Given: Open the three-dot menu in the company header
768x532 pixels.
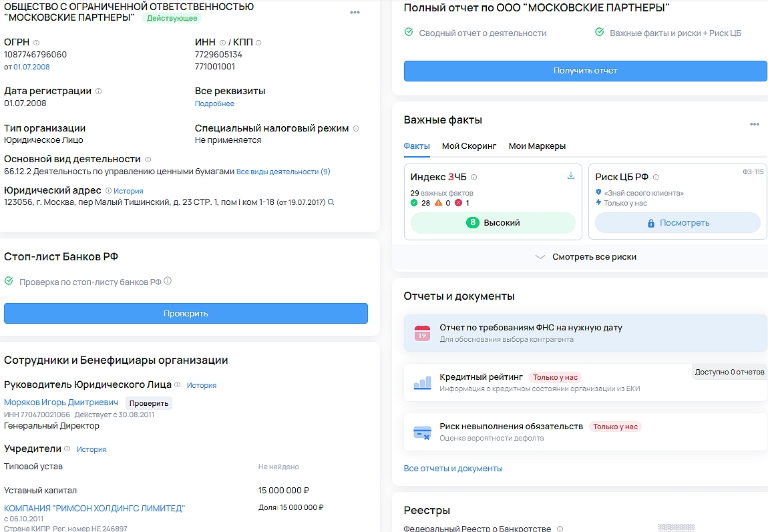Looking at the screenshot, I should pyautogui.click(x=355, y=13).
